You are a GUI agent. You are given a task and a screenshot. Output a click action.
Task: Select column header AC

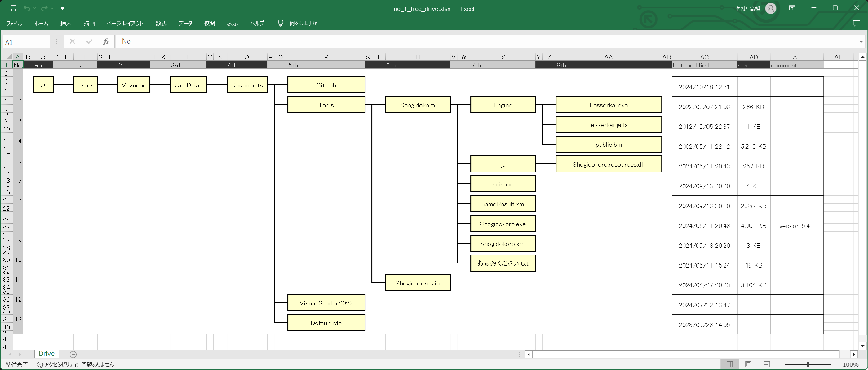pos(704,57)
